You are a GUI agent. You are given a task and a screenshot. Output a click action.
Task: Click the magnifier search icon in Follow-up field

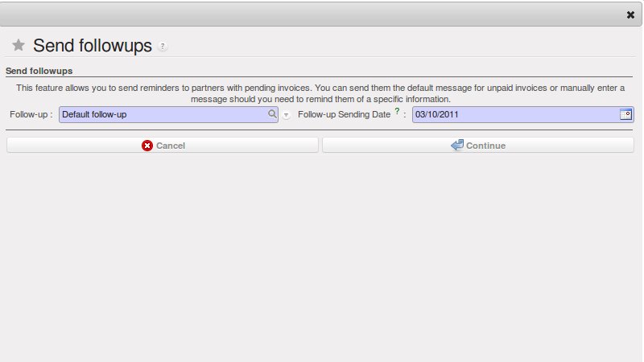[x=272, y=114]
